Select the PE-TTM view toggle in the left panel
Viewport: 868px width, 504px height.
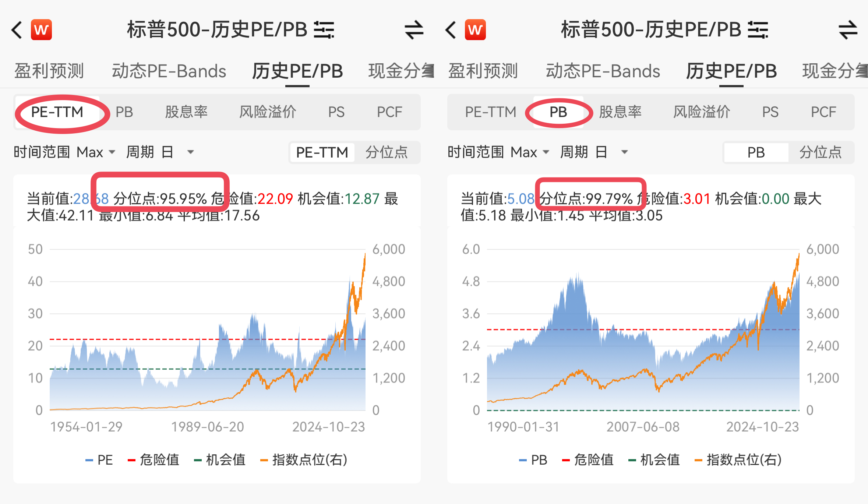click(322, 152)
